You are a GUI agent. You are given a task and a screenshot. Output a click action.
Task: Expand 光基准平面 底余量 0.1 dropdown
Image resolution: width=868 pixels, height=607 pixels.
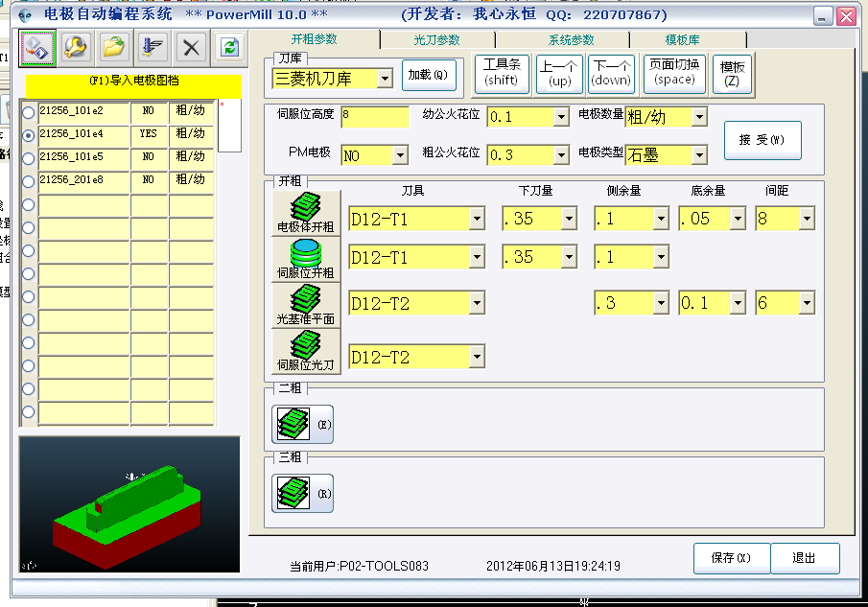738,303
